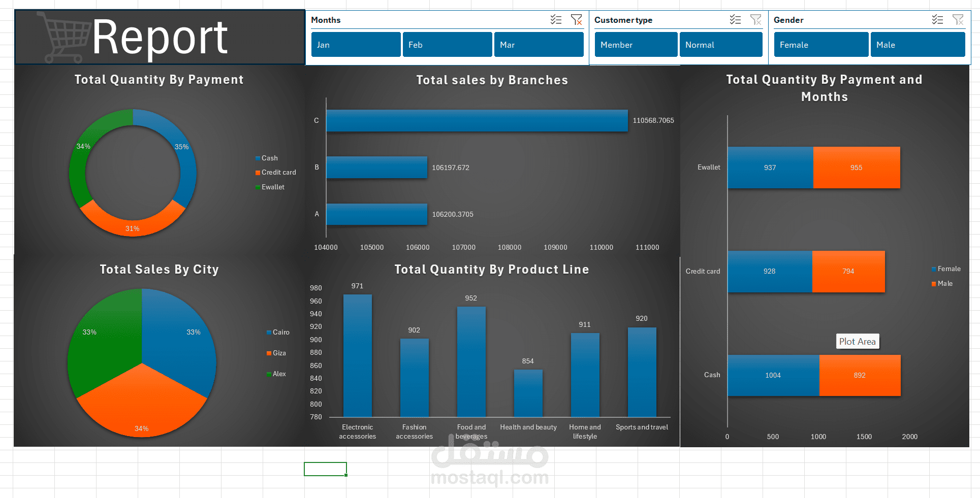Click Total Quantity By Product Line title
The width and height of the screenshot is (980, 498).
point(492,270)
